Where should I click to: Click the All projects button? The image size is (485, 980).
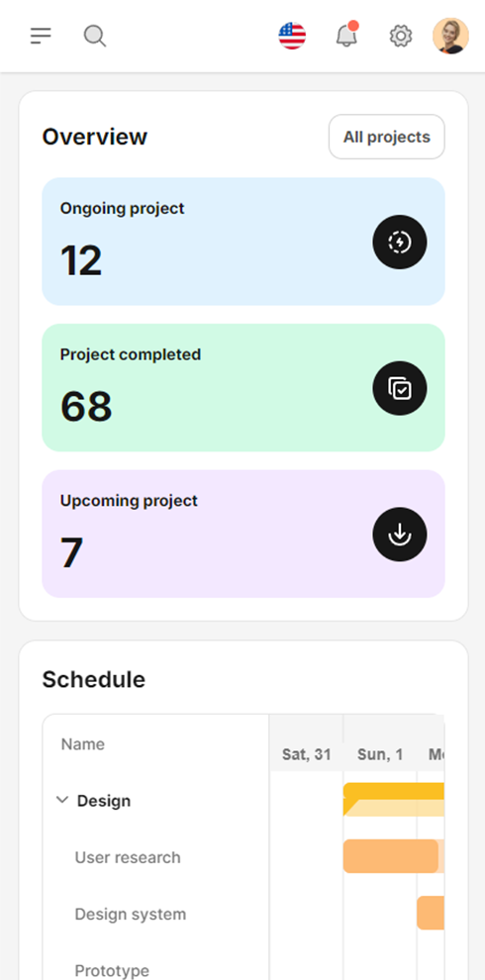(x=387, y=137)
